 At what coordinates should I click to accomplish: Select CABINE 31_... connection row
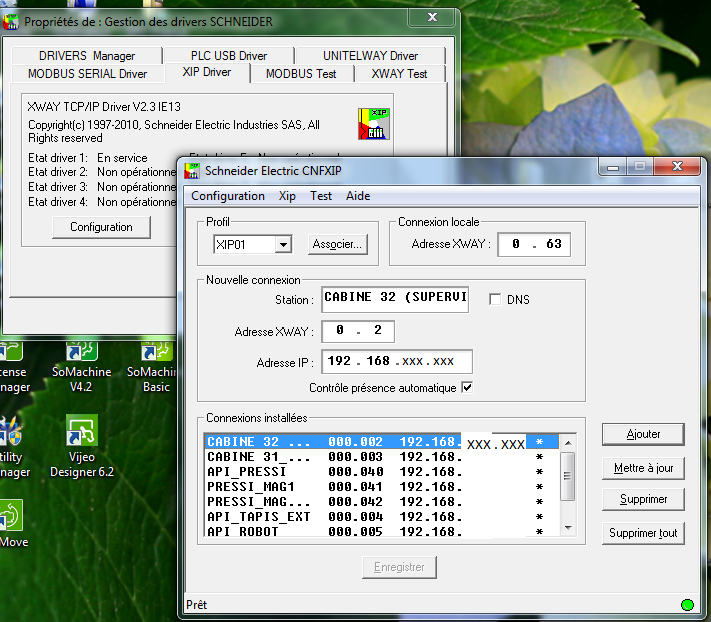[x=382, y=457]
